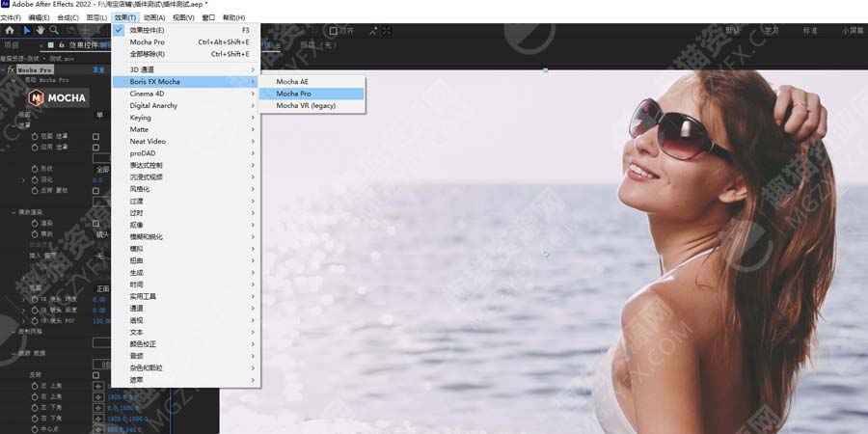
Task: Select Mocha VR (legacy) from submenu
Action: pyautogui.click(x=312, y=106)
